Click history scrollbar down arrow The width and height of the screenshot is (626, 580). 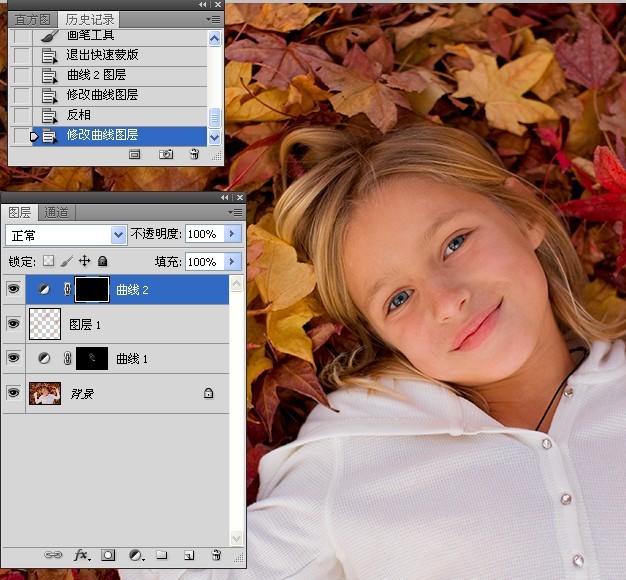click(215, 138)
